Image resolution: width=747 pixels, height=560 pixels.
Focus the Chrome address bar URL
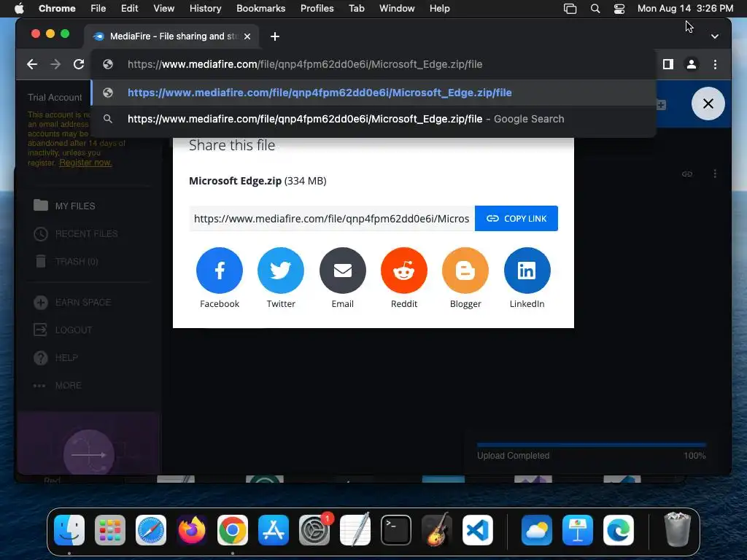[305, 64]
